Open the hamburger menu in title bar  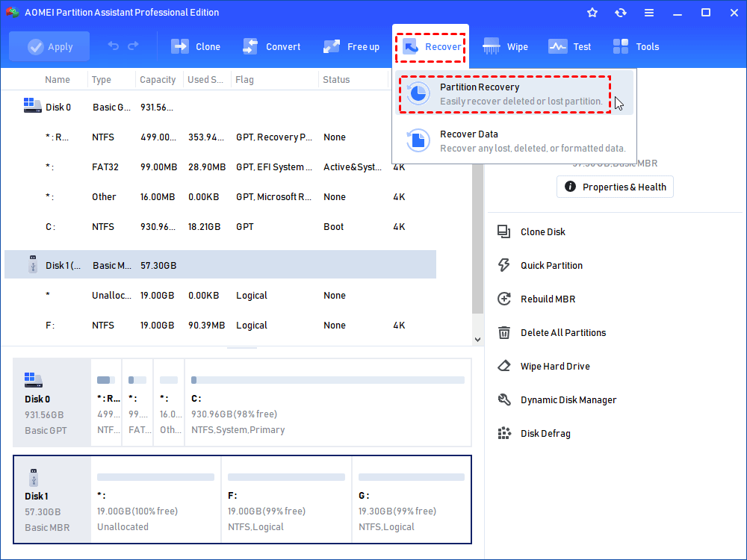[649, 13]
